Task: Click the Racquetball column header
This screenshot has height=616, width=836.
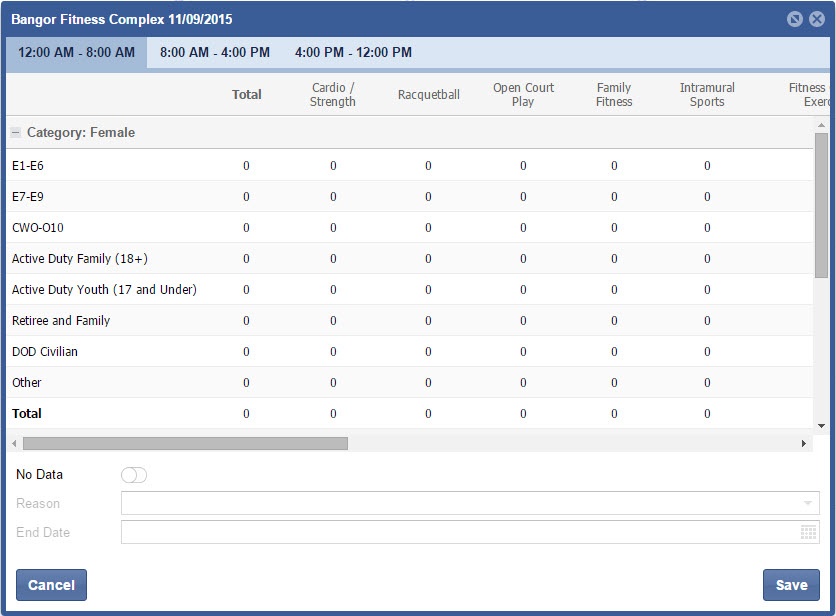Action: coord(428,95)
